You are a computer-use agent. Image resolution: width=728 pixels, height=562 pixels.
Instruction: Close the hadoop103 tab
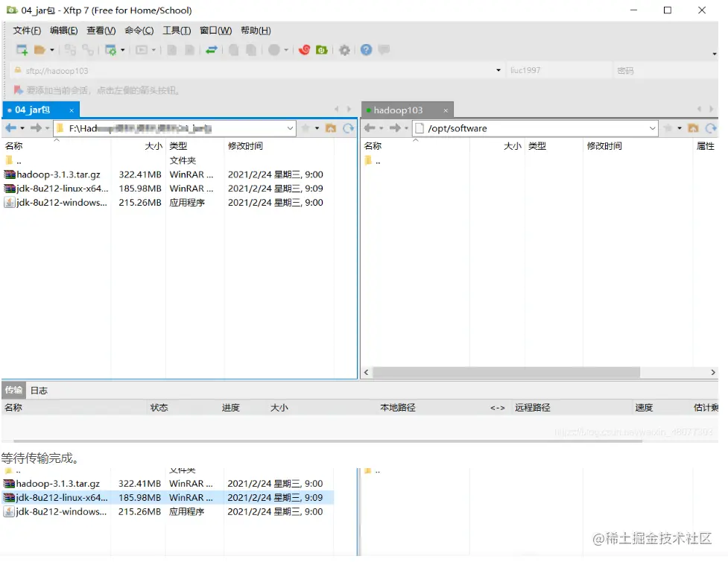tap(446, 110)
